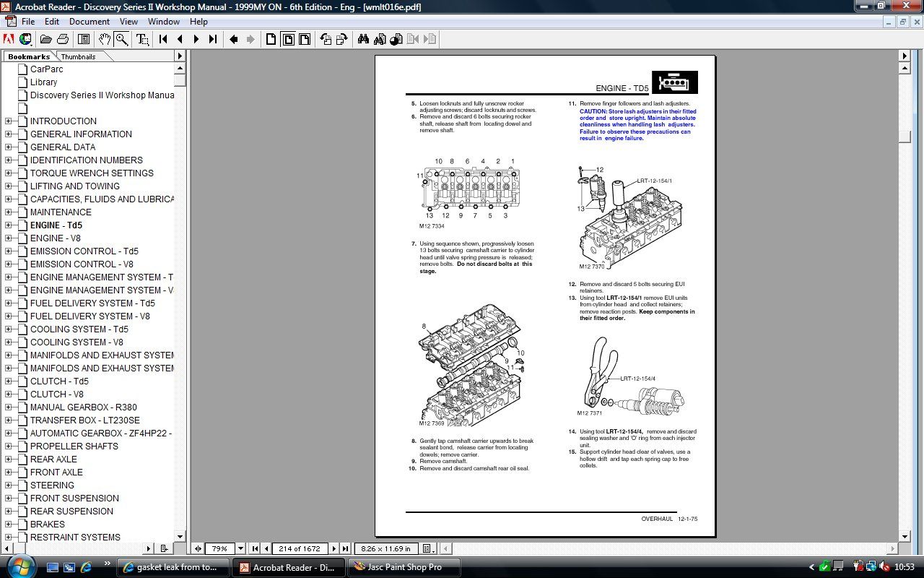Select the Text Select tool
This screenshot has height=578, width=924.
click(x=142, y=39)
